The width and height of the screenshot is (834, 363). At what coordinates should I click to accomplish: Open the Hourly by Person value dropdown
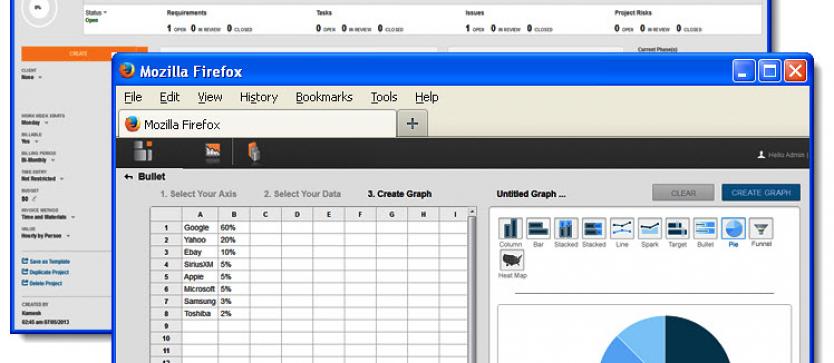45,236
